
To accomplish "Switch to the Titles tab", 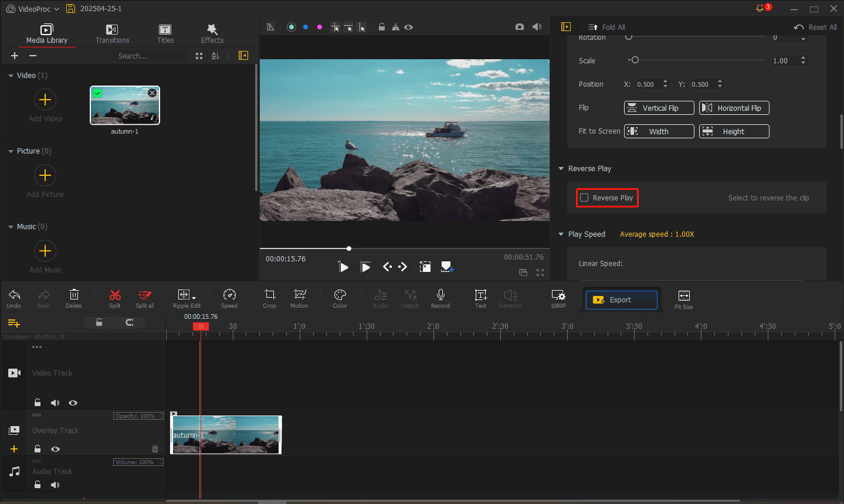I will [165, 34].
